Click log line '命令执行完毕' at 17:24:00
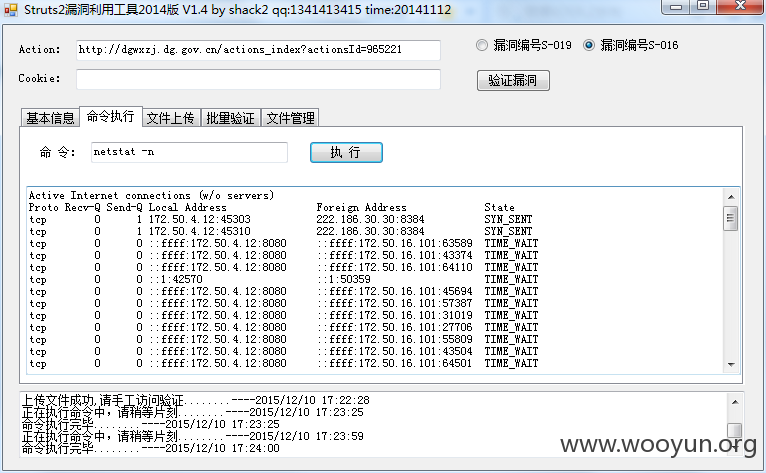Image resolution: width=766 pixels, height=473 pixels. [151, 448]
